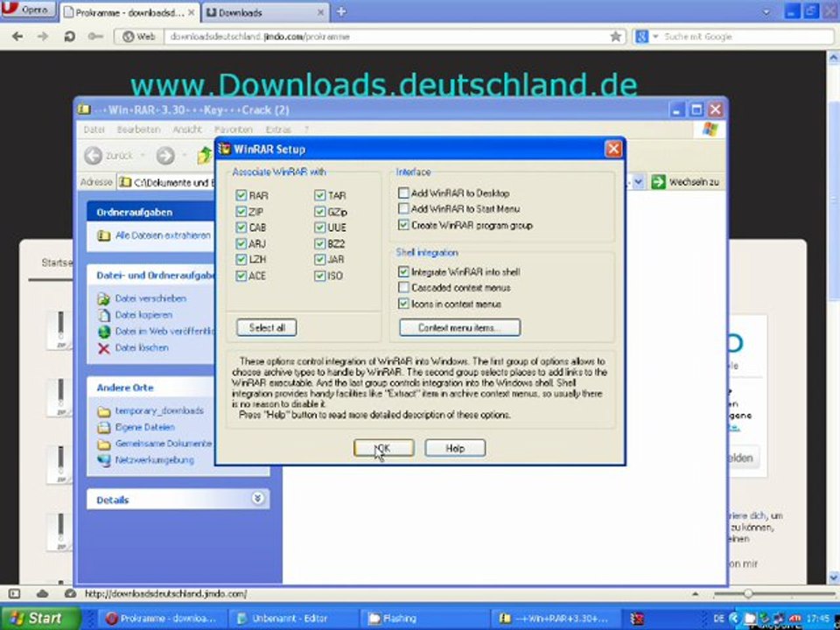Enable Add WinRAR to Desktop
The height and width of the screenshot is (630, 840).
(403, 192)
